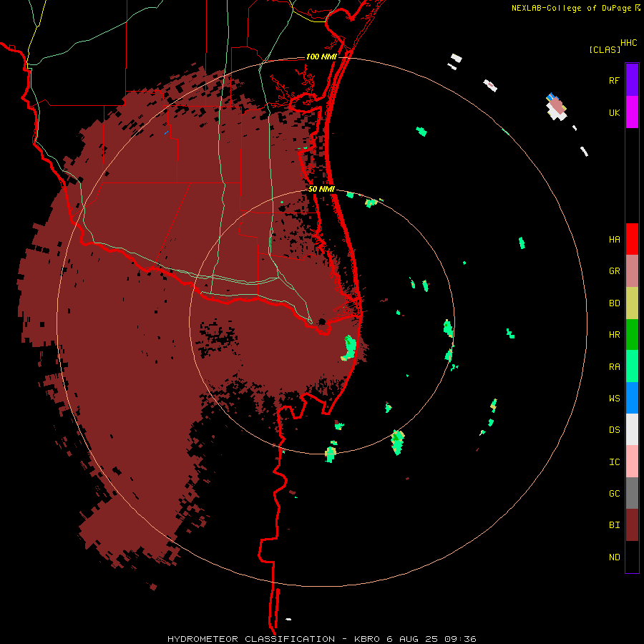This screenshot has height=644, width=644.
Task: Click the "GR" legend label
Action: [614, 271]
